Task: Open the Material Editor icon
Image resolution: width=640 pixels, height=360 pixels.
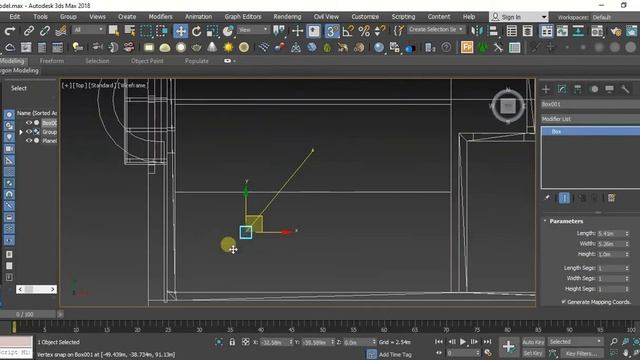Action: 597,31
